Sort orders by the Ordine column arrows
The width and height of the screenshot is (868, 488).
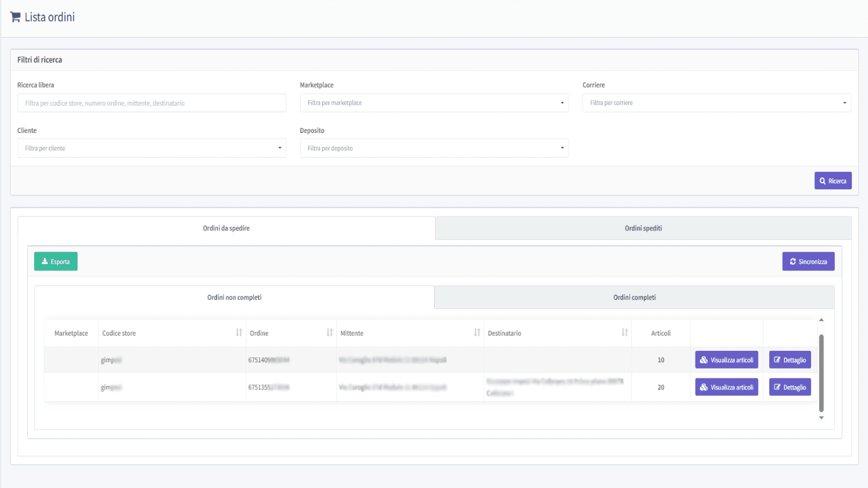[329, 332]
